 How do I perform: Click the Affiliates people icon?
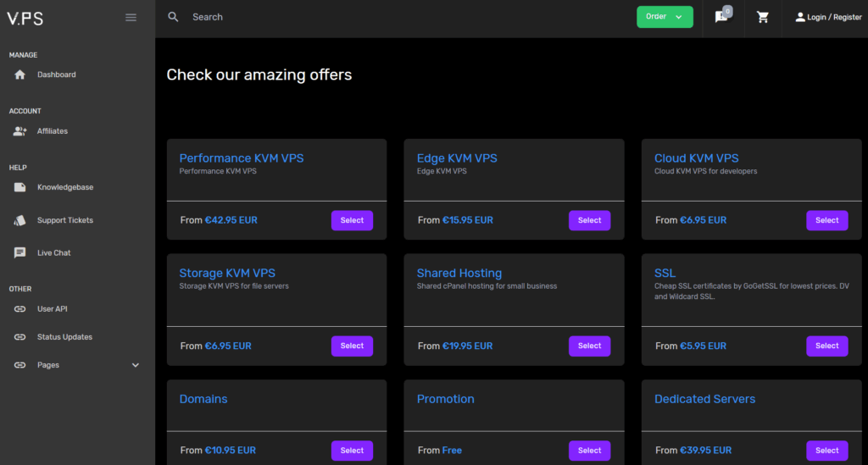[x=20, y=131]
